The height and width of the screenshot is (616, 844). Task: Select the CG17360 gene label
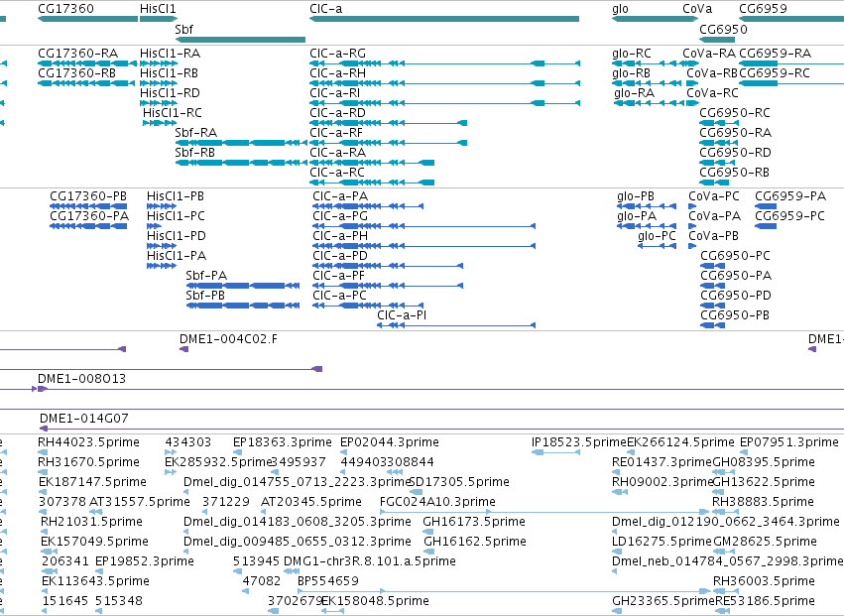click(x=65, y=9)
